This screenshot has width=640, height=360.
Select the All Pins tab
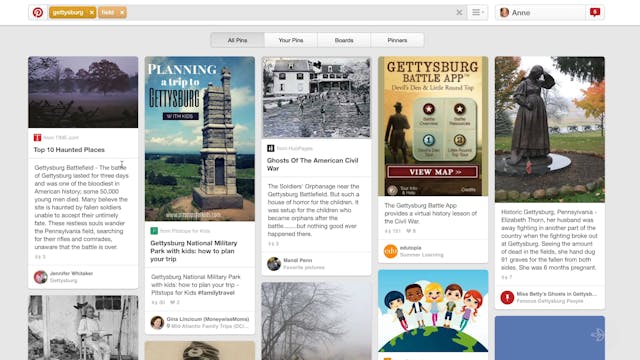click(x=238, y=40)
